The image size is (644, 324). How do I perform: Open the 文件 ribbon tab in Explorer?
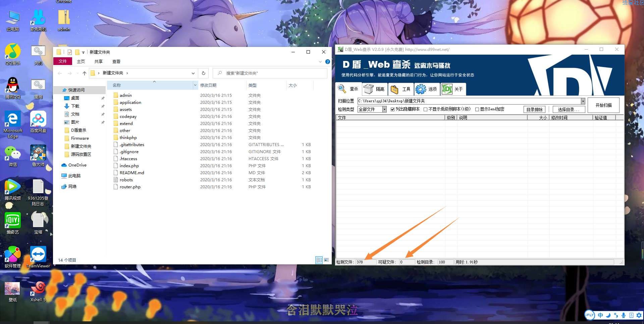(x=63, y=61)
